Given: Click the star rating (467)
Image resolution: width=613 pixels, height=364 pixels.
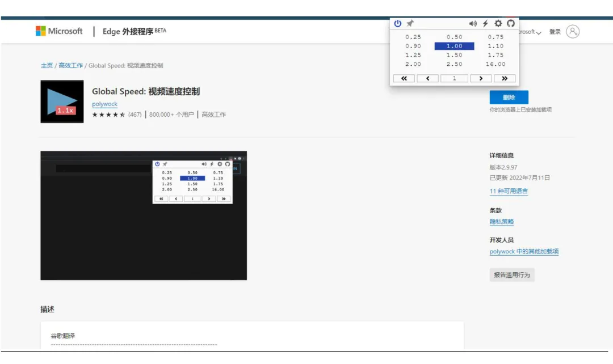Looking at the screenshot, I should coord(116,115).
